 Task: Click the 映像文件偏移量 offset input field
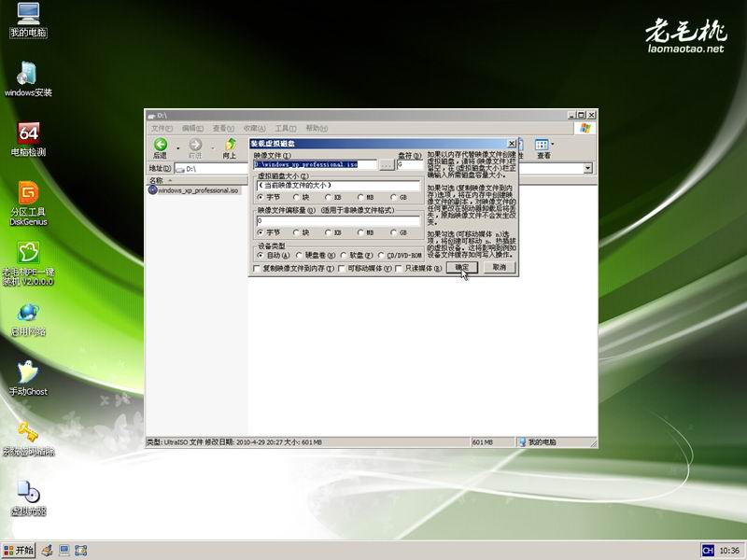tap(338, 221)
